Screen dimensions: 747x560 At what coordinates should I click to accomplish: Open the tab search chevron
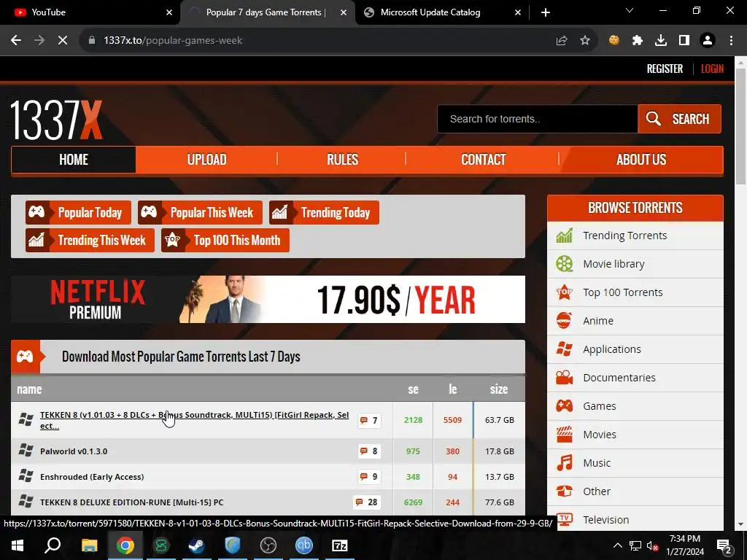(630, 10)
